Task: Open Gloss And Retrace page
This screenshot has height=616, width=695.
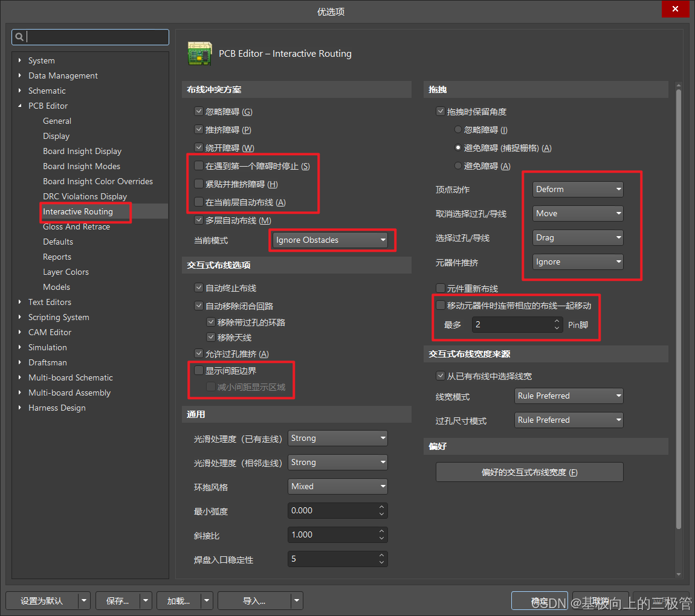Action: point(76,226)
